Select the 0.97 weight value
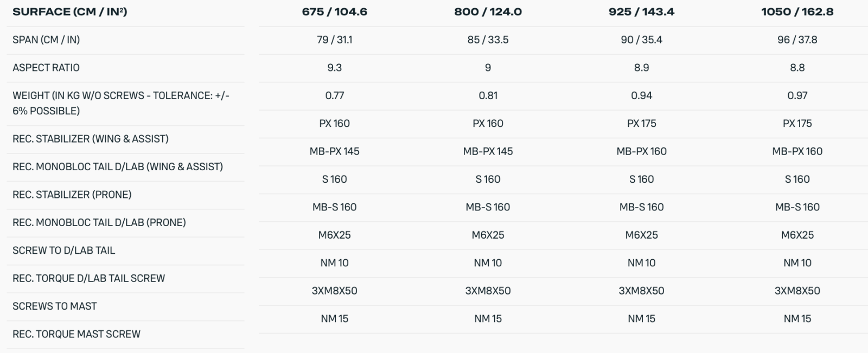Image resolution: width=868 pixels, height=353 pixels. coord(797,96)
